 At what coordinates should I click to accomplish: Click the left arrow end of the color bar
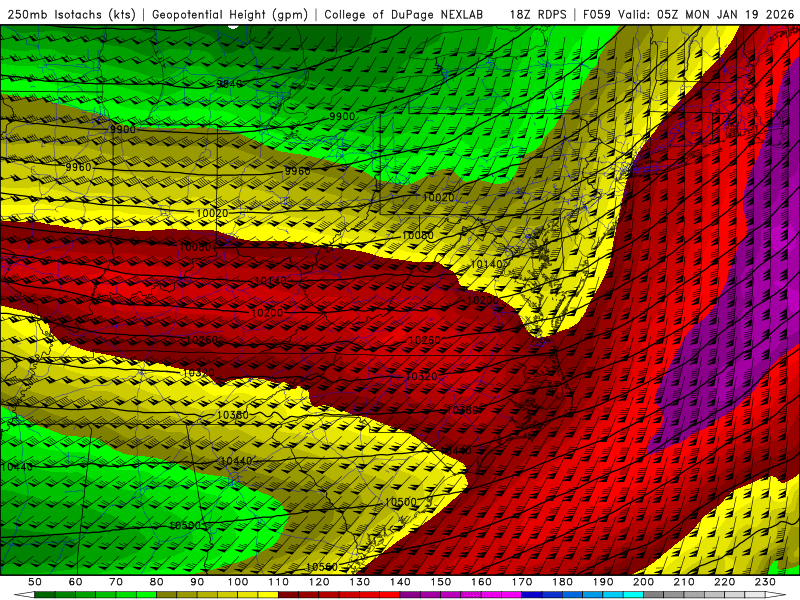(24, 595)
